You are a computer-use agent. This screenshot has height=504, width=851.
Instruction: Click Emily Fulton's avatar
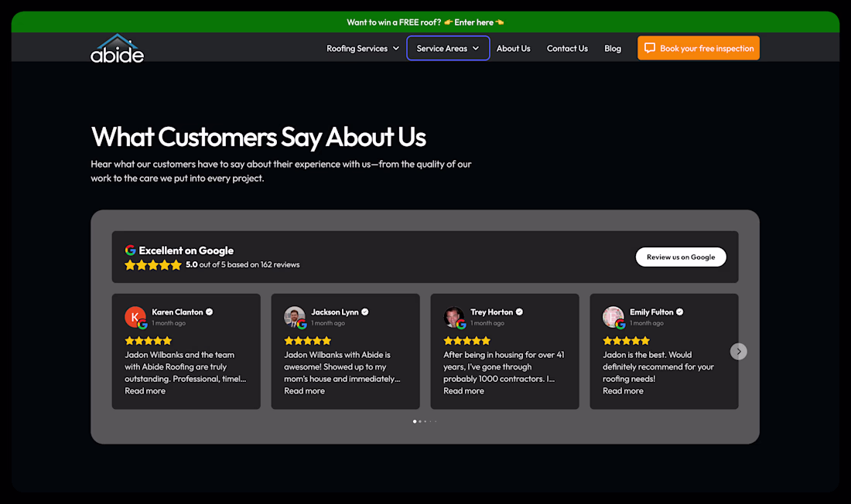[613, 317]
